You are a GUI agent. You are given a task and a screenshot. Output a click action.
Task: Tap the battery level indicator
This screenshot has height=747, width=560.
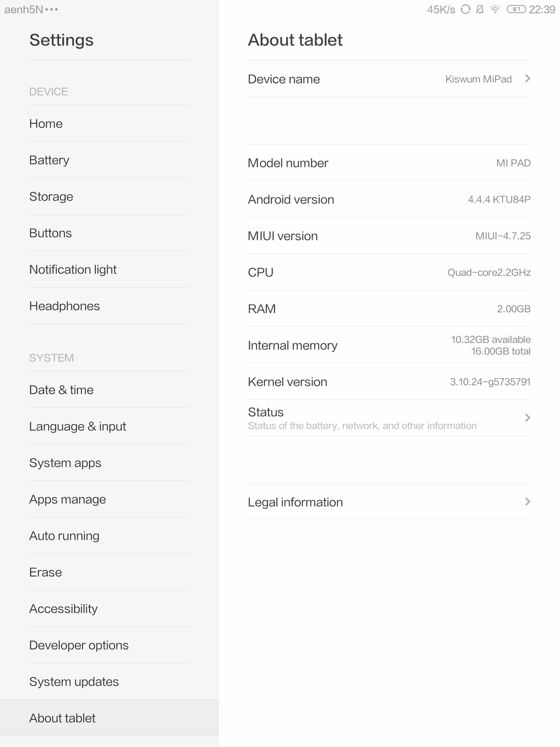tap(516, 9)
